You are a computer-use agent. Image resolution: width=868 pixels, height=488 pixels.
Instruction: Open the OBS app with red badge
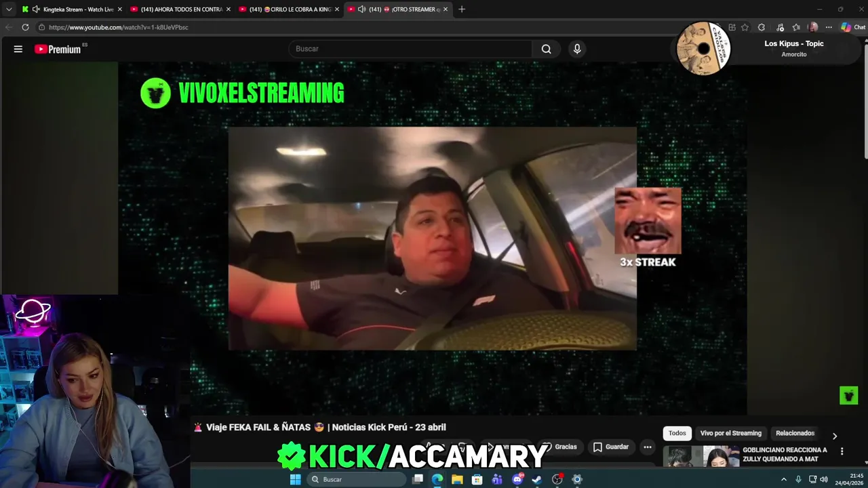click(557, 479)
